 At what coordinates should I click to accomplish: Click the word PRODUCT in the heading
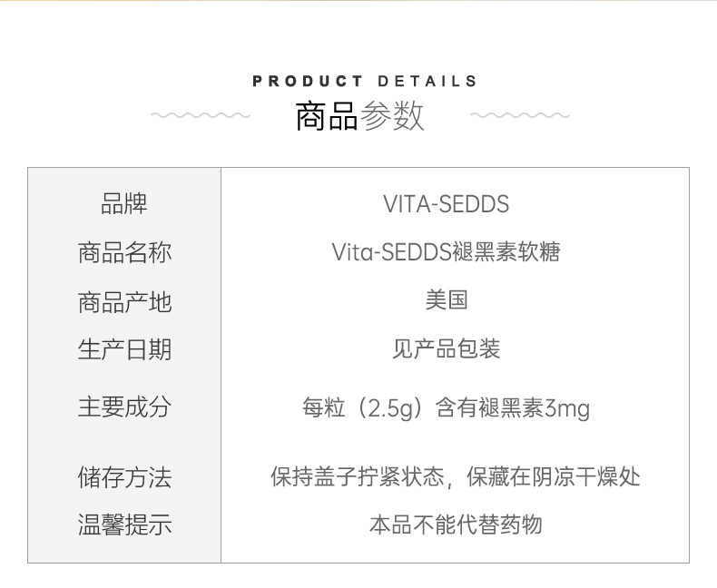point(308,82)
